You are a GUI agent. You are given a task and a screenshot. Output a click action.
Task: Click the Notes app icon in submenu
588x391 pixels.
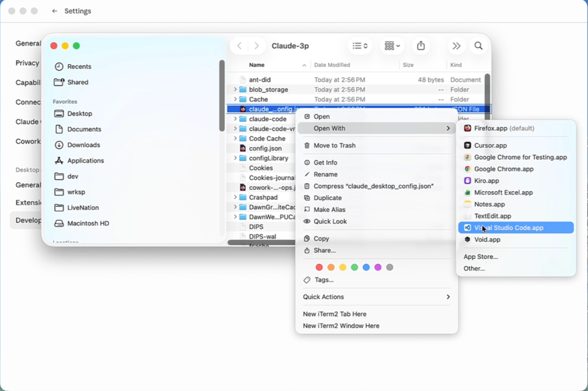pos(468,204)
